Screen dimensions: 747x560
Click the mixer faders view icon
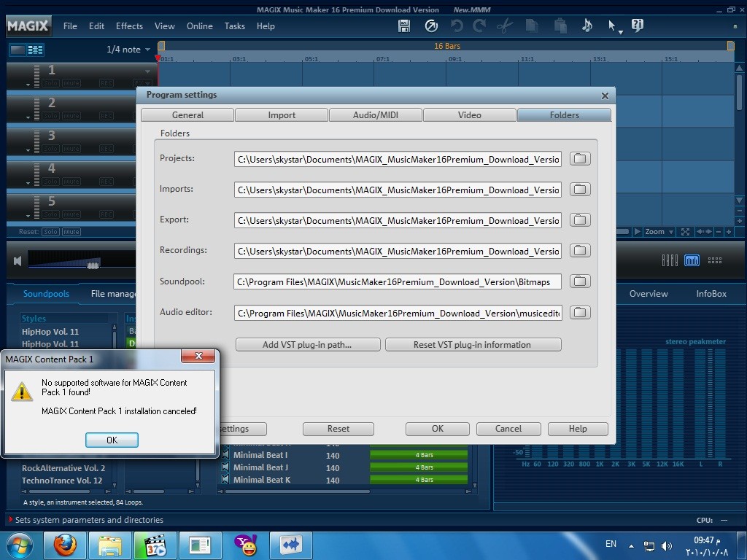pyautogui.click(x=670, y=260)
